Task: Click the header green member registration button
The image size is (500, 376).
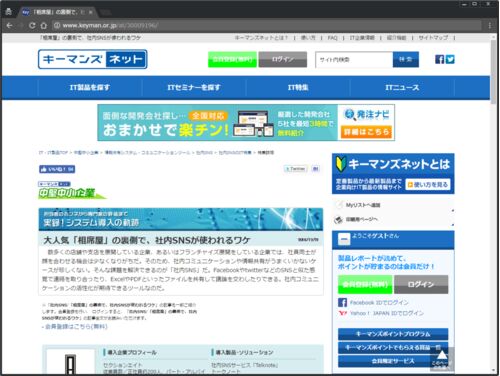Action: [x=232, y=59]
